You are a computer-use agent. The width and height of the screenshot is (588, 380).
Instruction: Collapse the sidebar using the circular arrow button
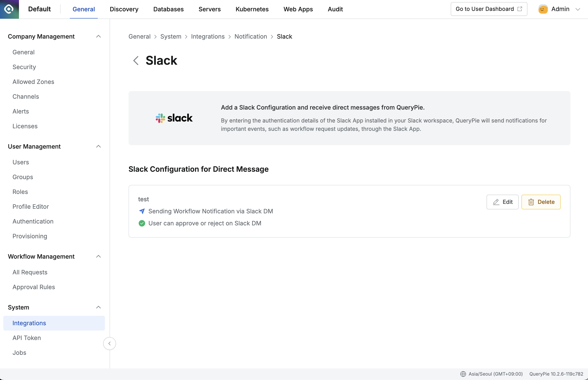[x=110, y=343]
